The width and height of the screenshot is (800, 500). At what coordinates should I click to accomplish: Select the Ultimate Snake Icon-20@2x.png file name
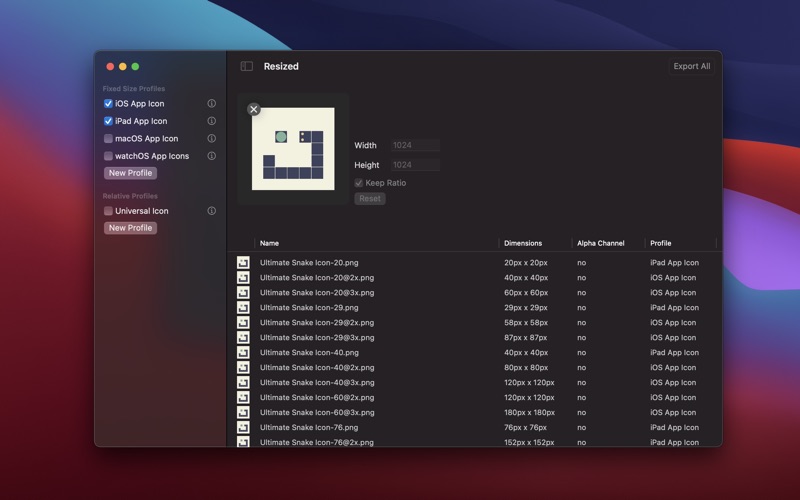pos(317,278)
